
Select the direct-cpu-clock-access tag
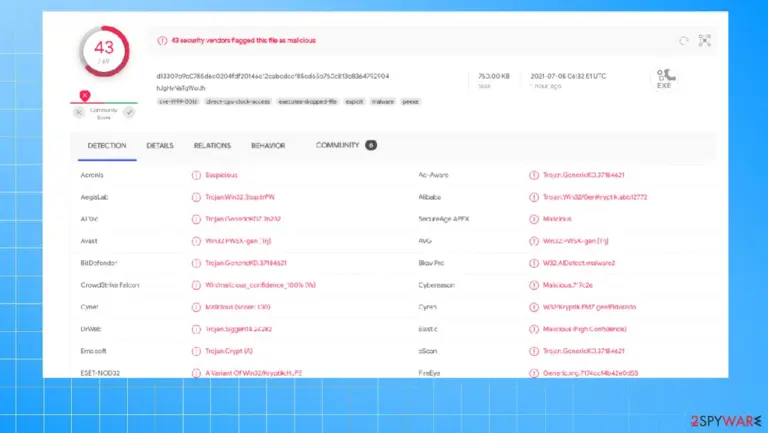[x=238, y=101]
